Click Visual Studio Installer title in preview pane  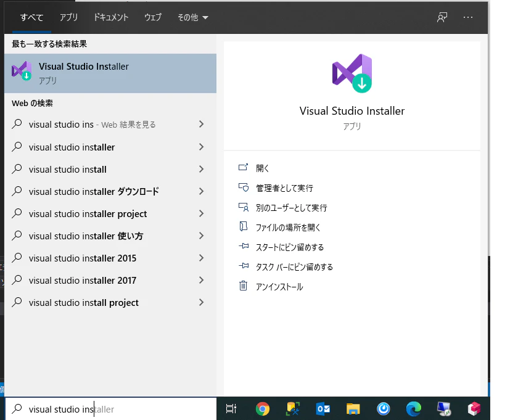(x=352, y=111)
